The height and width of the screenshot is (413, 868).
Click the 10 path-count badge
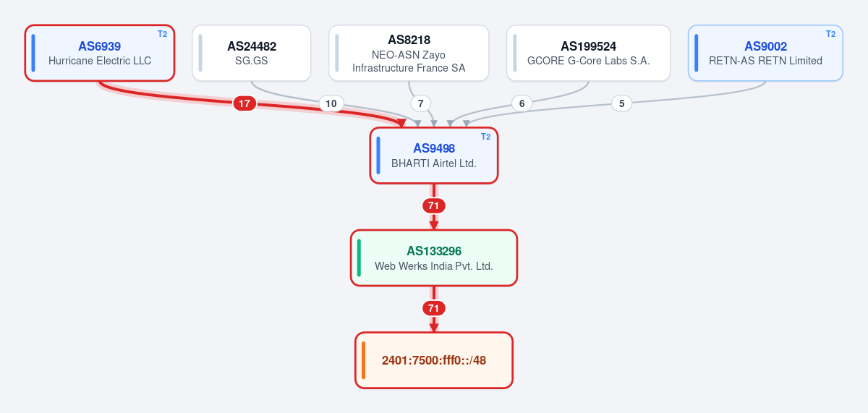click(331, 103)
